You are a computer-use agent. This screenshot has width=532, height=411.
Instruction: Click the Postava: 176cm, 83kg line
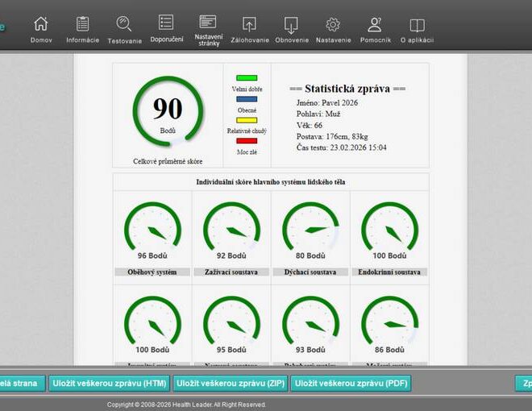coord(332,136)
